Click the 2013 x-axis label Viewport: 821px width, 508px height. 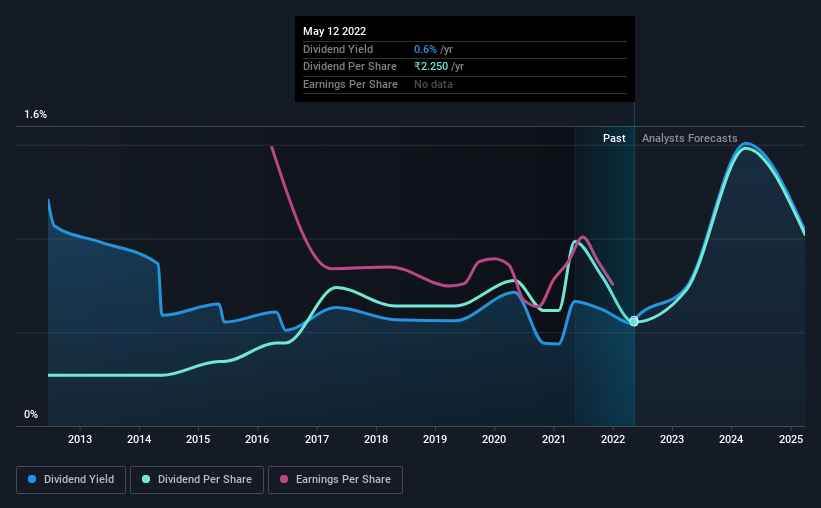pyautogui.click(x=80, y=439)
